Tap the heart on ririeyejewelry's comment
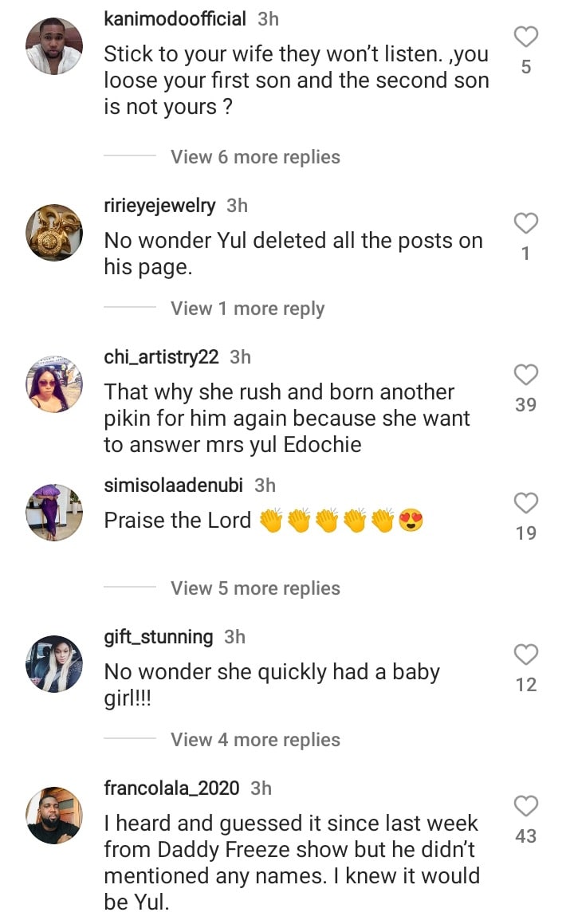This screenshot has width=574, height=924. coord(525,223)
